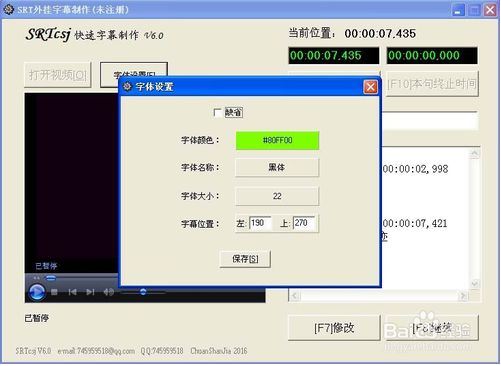This screenshot has height=366, width=501.
Task: Click the green end time display 00:00:00.000
Action: (432, 55)
